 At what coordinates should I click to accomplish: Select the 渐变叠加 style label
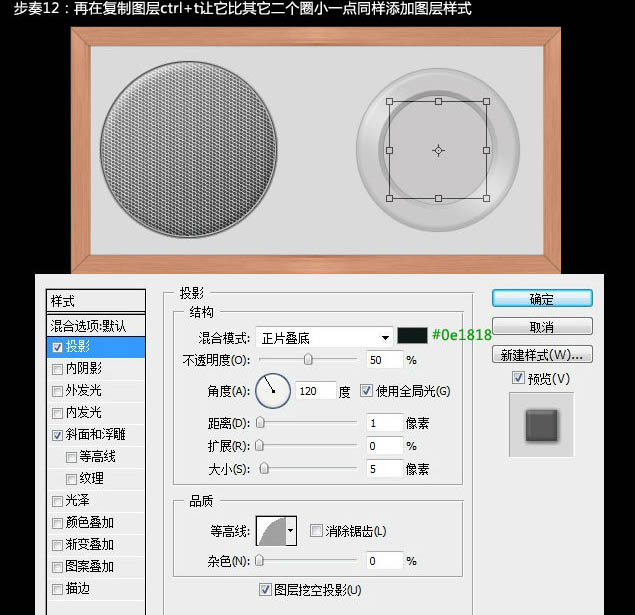(x=89, y=545)
